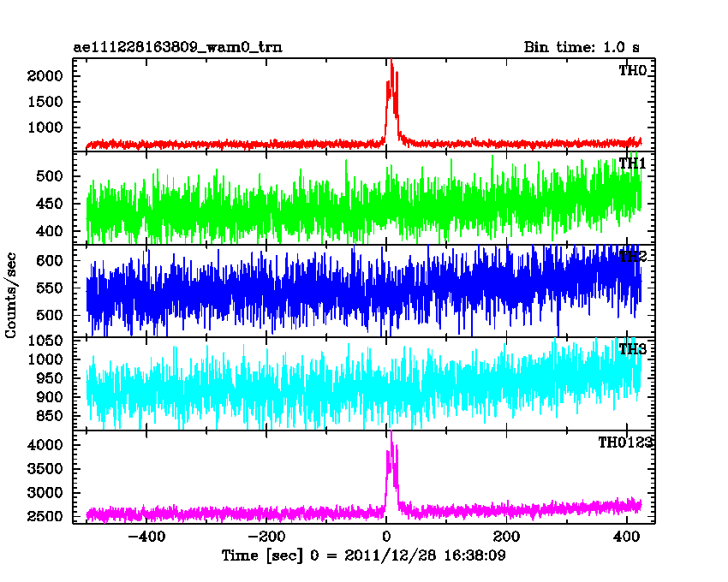Click the TH2 panel label
The image size is (728, 582).
tap(632, 257)
